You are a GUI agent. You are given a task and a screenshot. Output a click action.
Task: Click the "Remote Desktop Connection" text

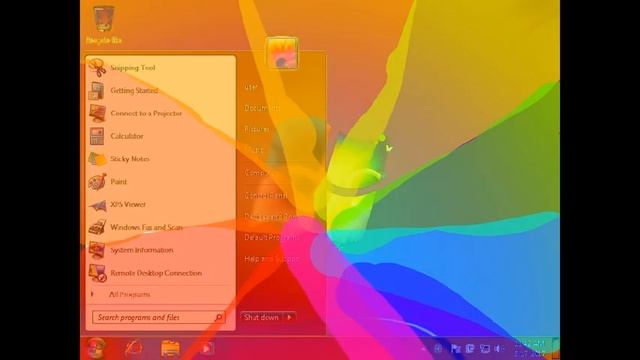tap(156, 273)
